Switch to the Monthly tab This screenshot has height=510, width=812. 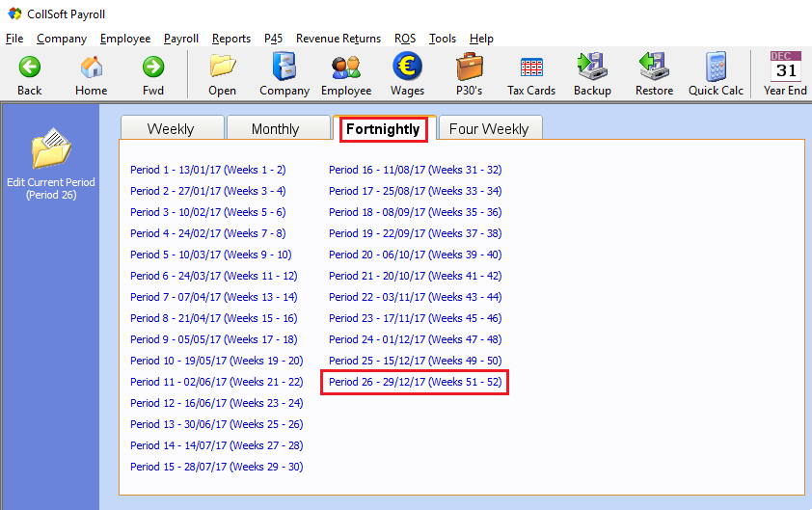[276, 129]
